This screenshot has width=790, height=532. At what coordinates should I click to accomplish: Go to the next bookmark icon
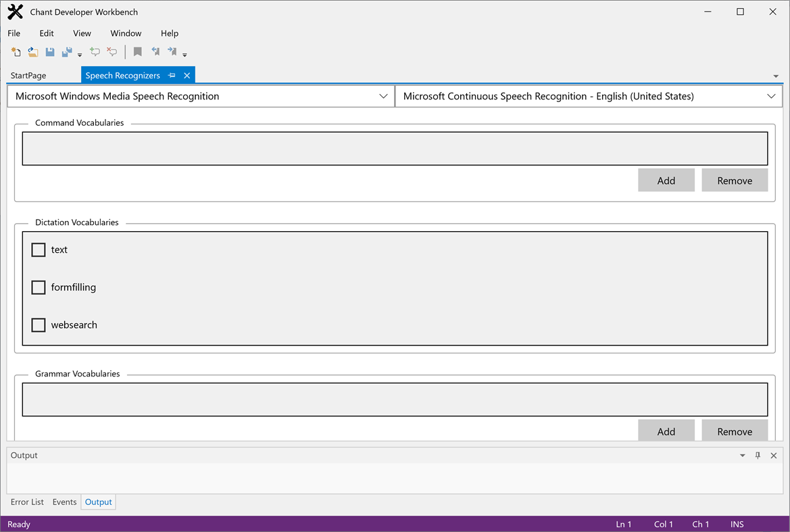point(172,51)
